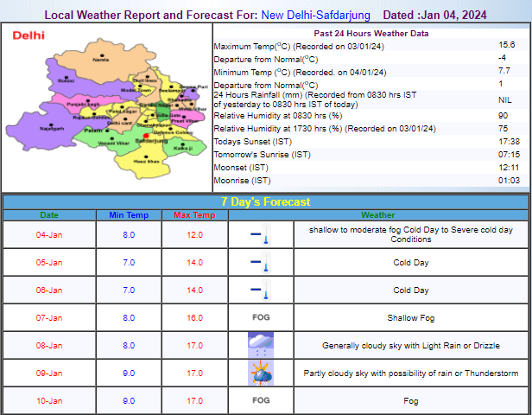Click the Past 24 Hours Weather Data heading

point(370,33)
